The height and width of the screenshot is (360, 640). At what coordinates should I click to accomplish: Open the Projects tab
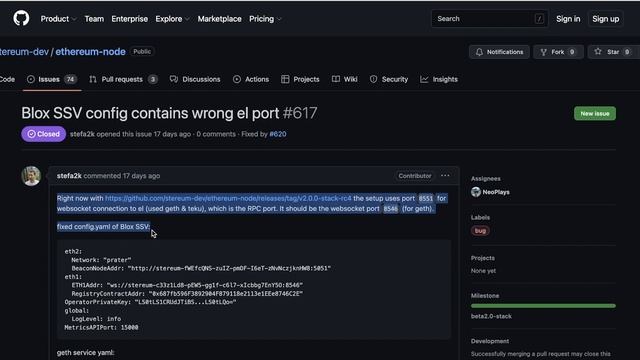(300, 79)
